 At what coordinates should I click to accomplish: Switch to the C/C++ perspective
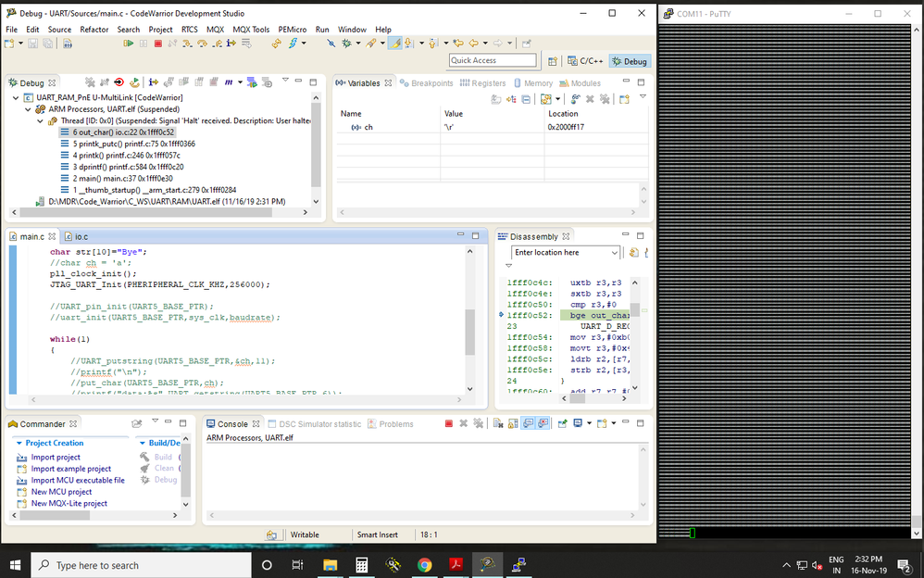(584, 61)
